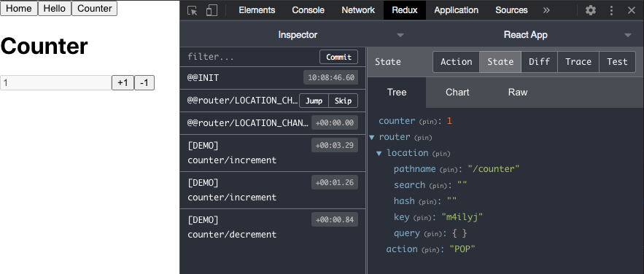Toggle the device toolbar icon
The image size is (644, 274).
(212, 10)
